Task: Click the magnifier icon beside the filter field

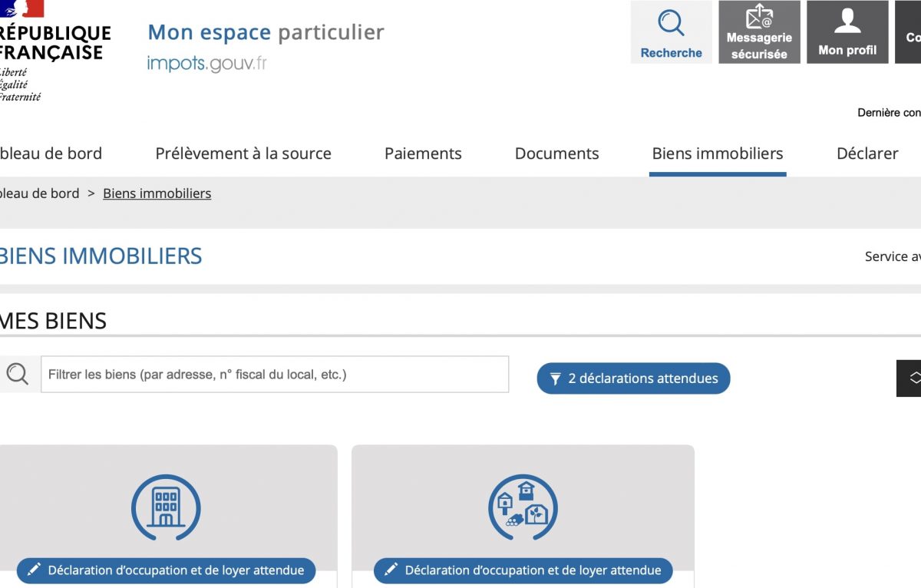Action: point(16,374)
